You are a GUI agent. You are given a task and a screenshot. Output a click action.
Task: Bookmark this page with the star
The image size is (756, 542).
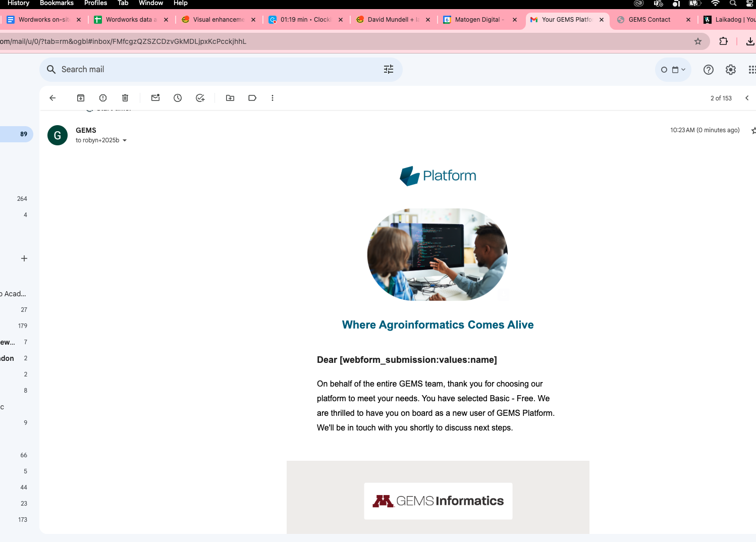pos(698,41)
